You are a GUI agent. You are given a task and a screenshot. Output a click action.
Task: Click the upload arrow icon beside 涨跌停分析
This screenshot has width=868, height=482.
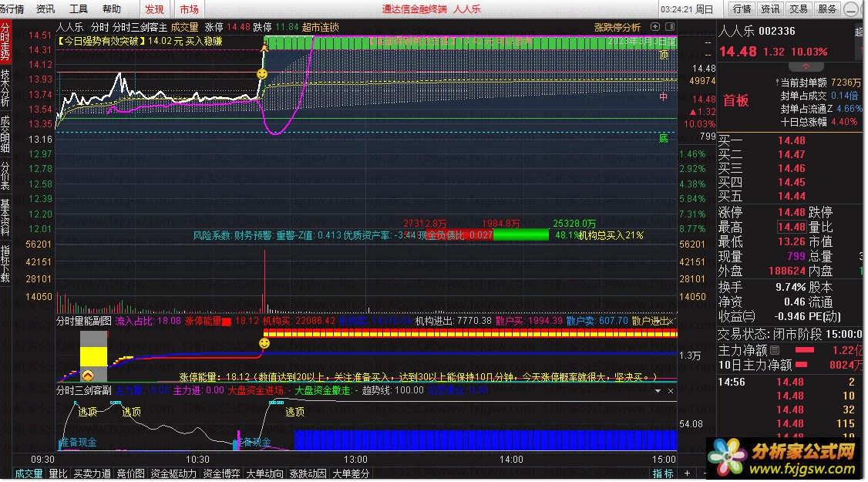[655, 26]
